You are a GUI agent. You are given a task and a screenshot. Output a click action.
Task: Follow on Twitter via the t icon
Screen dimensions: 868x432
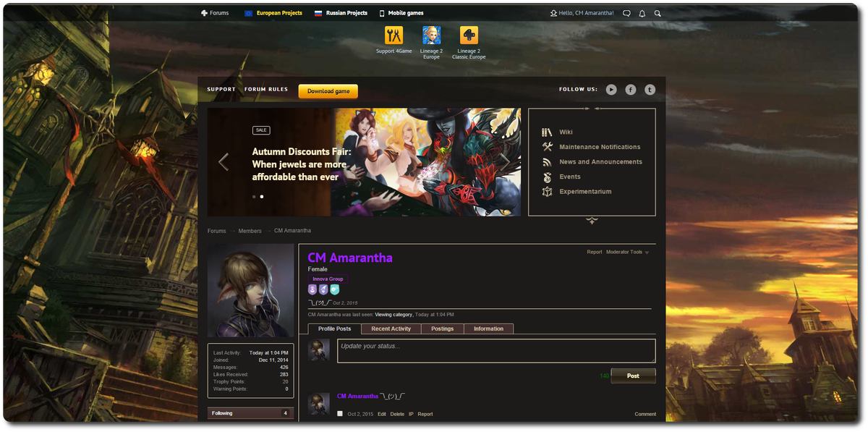click(650, 90)
